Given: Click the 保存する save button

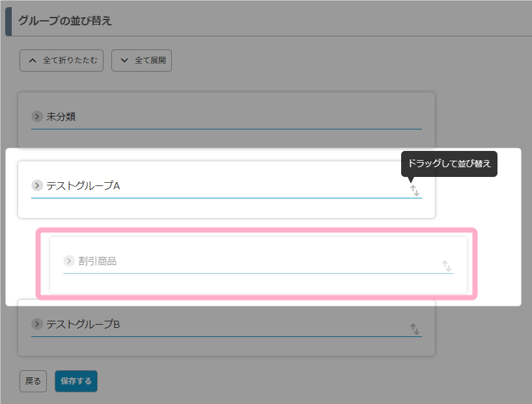Looking at the screenshot, I should 76,381.
